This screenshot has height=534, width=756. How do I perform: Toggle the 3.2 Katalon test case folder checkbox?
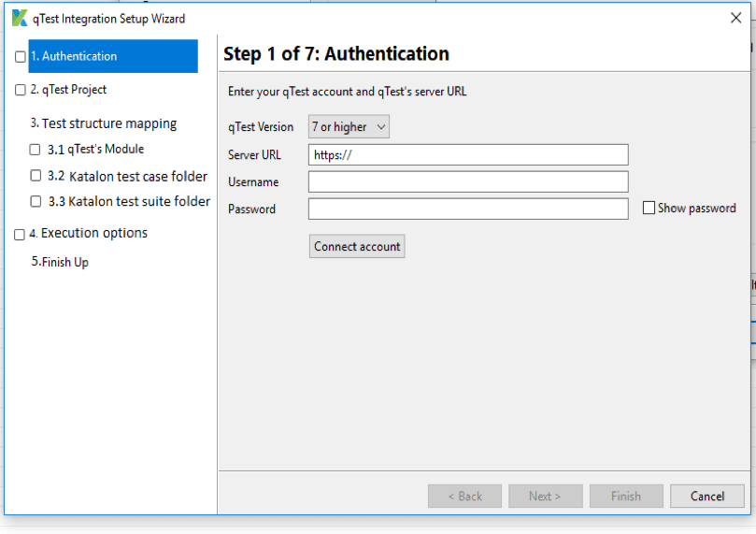[36, 176]
